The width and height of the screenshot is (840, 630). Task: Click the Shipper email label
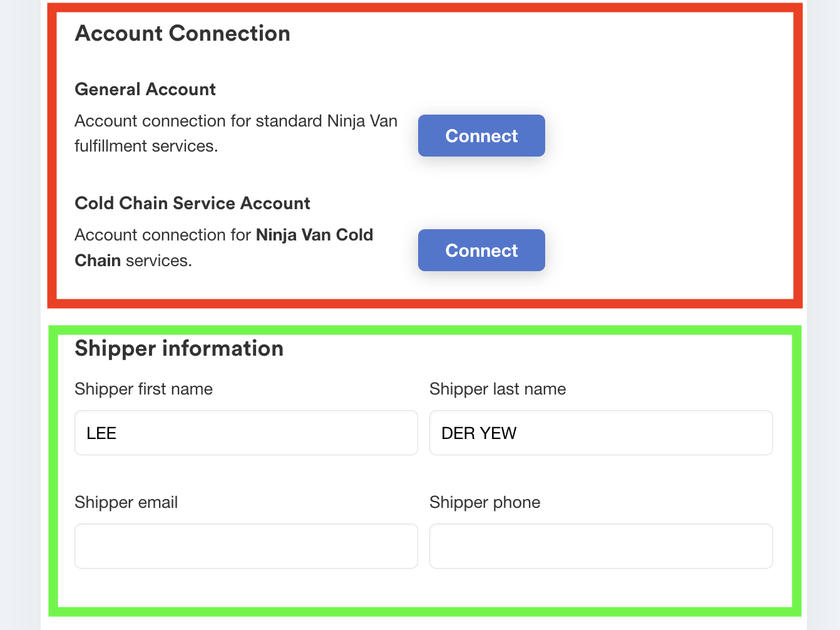click(126, 502)
